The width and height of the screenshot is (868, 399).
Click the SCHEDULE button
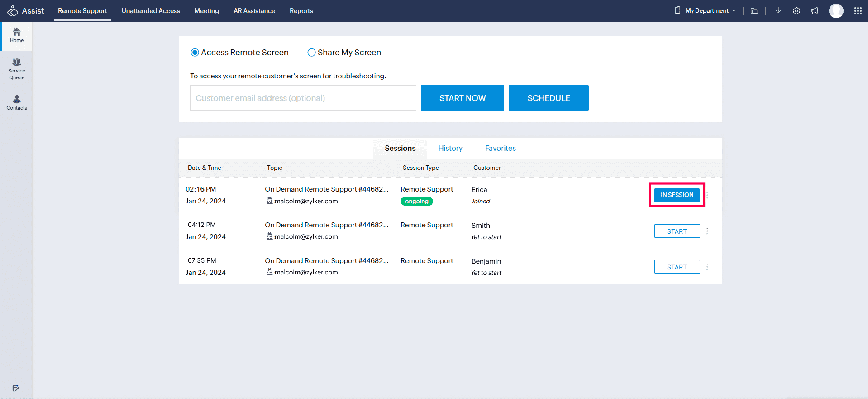548,98
